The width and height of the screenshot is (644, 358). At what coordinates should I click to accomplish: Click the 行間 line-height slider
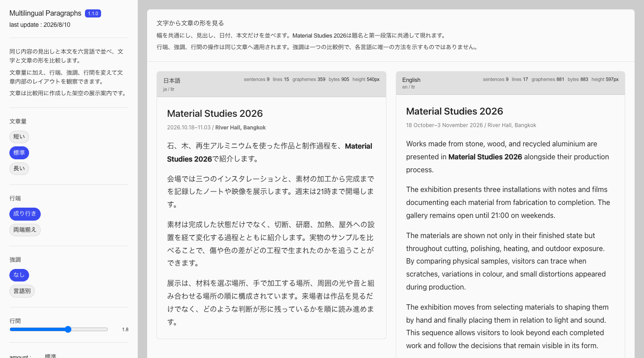pyautogui.click(x=59, y=329)
